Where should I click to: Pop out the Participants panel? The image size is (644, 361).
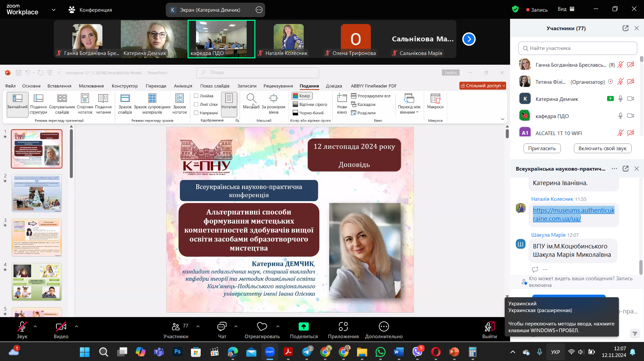625,28
